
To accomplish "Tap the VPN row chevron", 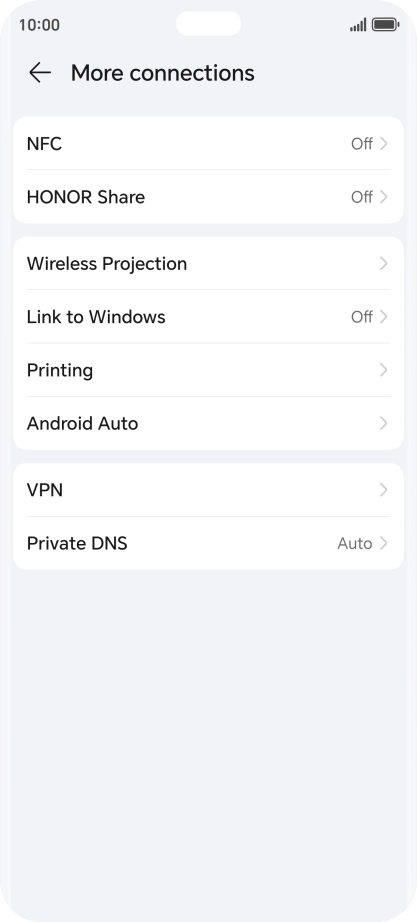I will pos(383,490).
